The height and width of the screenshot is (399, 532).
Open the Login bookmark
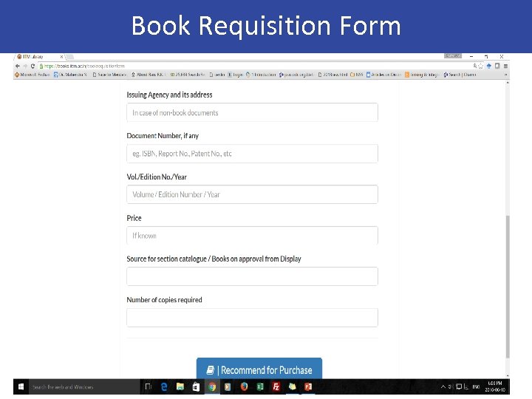click(235, 75)
